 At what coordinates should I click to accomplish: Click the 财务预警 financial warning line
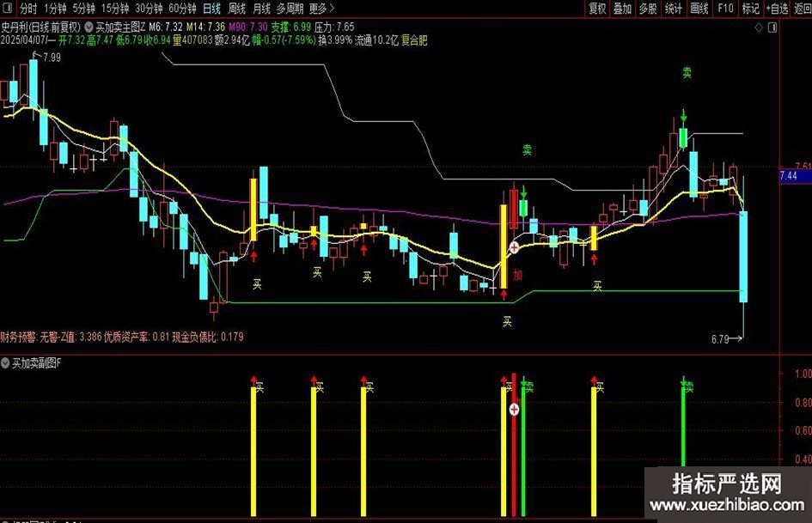click(x=122, y=338)
